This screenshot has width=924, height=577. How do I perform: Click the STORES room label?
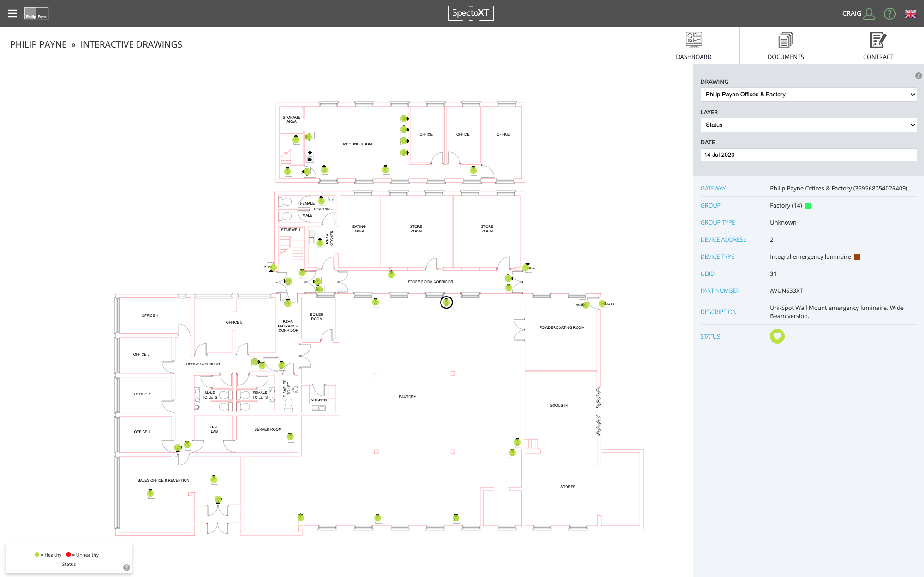[x=568, y=487]
